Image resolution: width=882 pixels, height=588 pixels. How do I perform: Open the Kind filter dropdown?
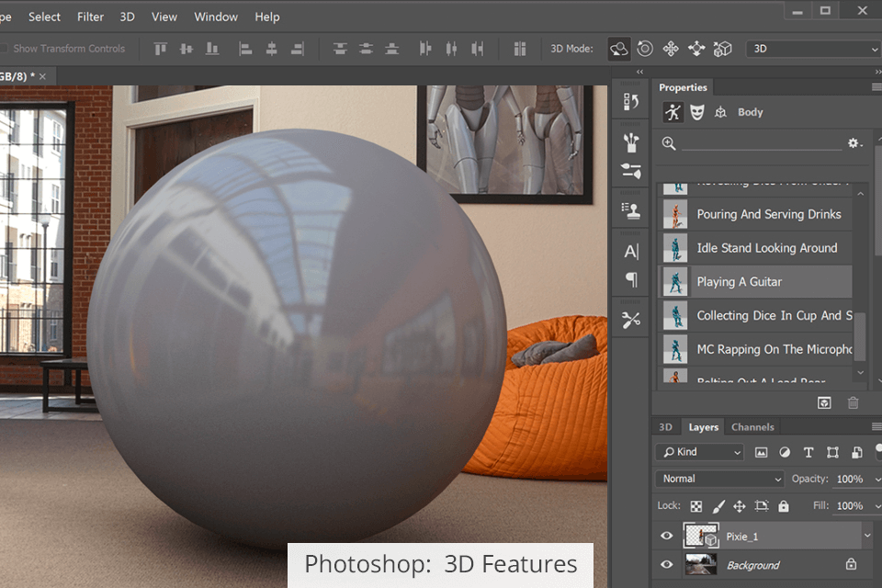700,452
